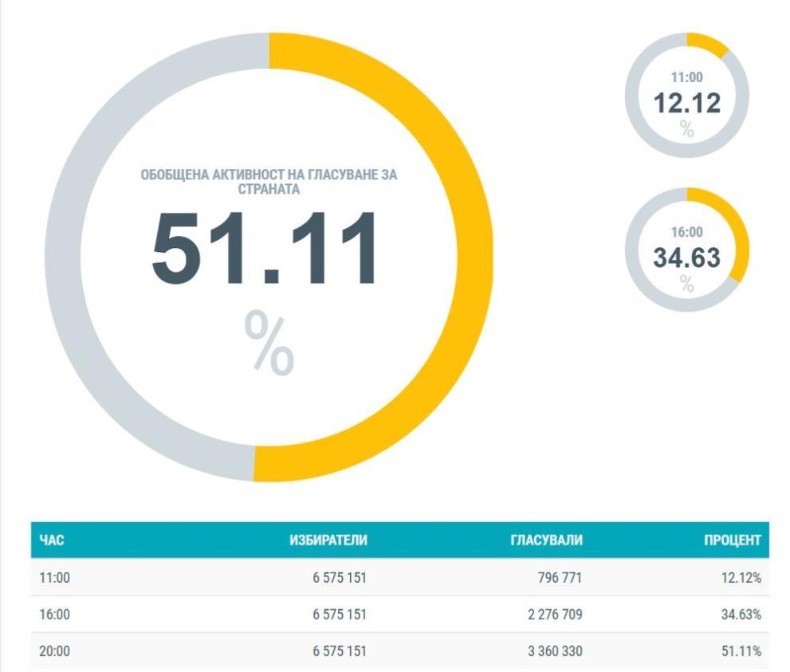This screenshot has height=672, width=790.
Task: Click the ЧАС column header
Action: point(52,540)
